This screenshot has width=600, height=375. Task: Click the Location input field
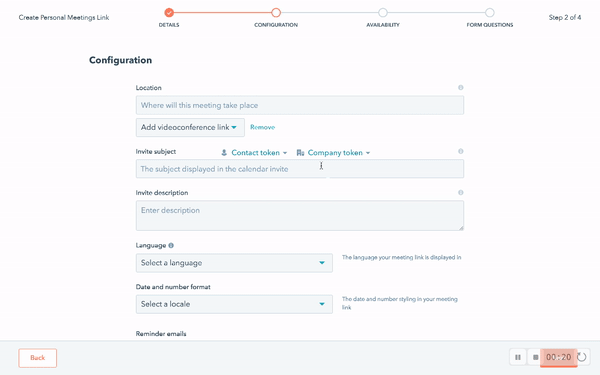tap(300, 105)
